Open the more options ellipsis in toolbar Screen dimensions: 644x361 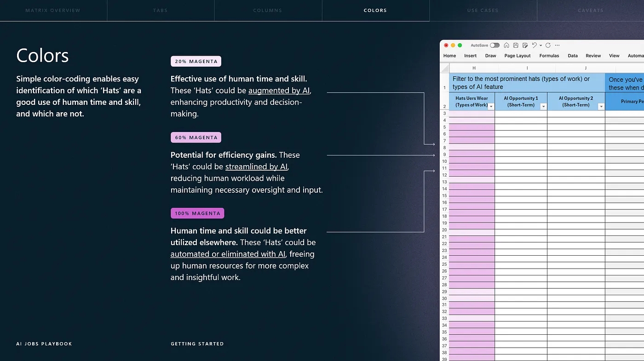tap(558, 46)
